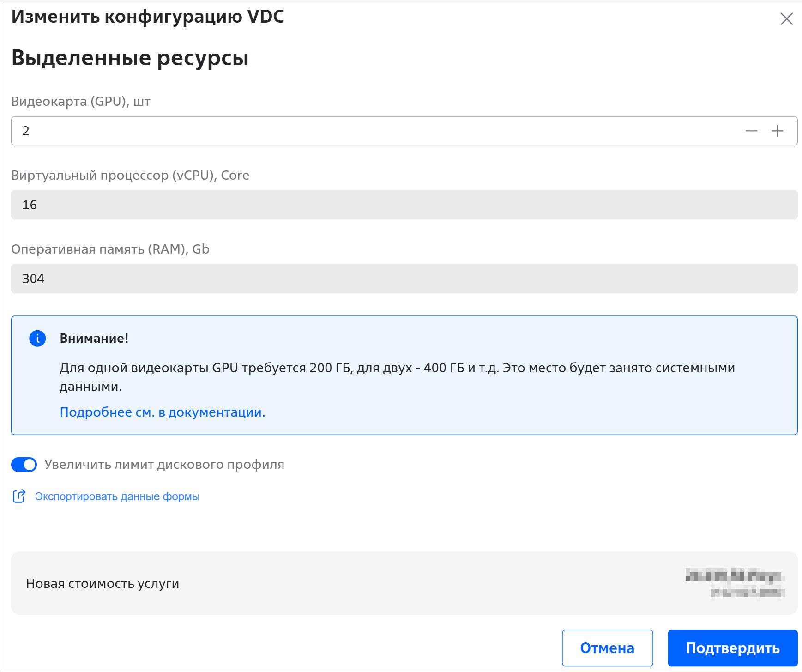Click 'Экспортировать данные формы' link text
802x672 pixels.
[117, 496]
